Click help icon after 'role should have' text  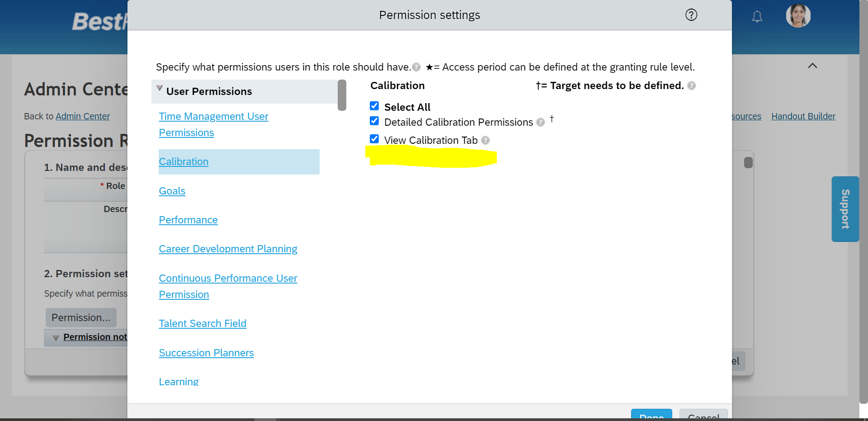click(x=416, y=67)
